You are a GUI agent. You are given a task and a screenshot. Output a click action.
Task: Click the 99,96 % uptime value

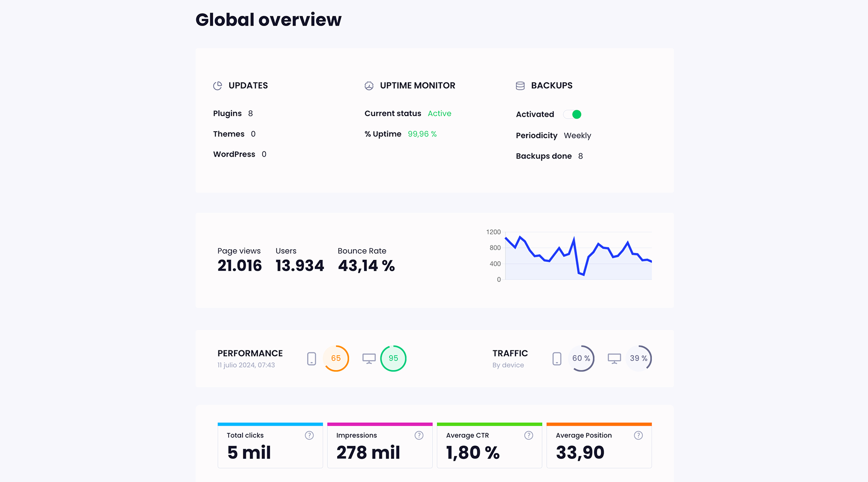(x=422, y=134)
